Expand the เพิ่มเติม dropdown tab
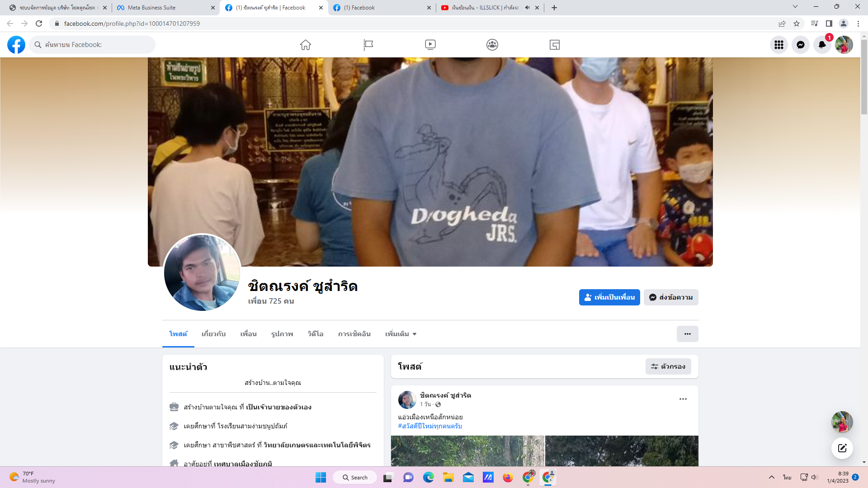This screenshot has width=868, height=488. click(401, 334)
